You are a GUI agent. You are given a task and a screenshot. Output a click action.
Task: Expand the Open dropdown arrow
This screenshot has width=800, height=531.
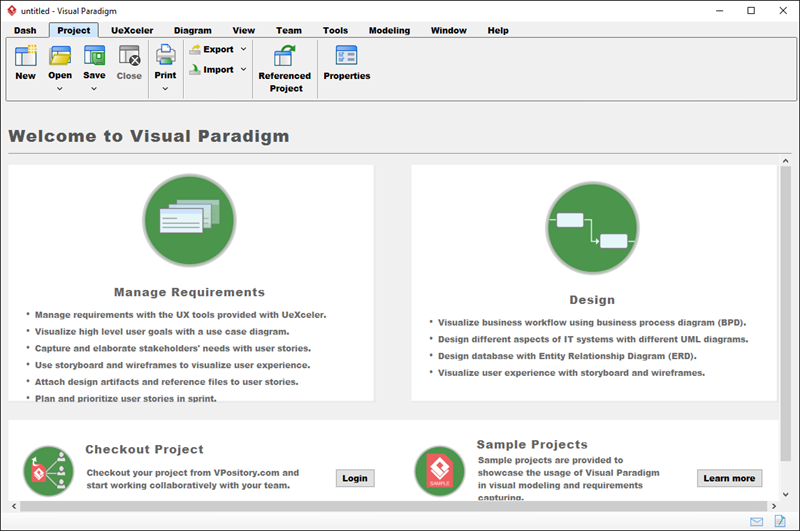click(x=60, y=89)
